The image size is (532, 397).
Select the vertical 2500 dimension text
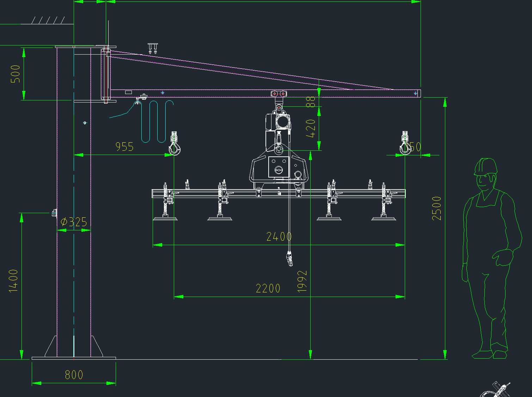pyautogui.click(x=436, y=208)
